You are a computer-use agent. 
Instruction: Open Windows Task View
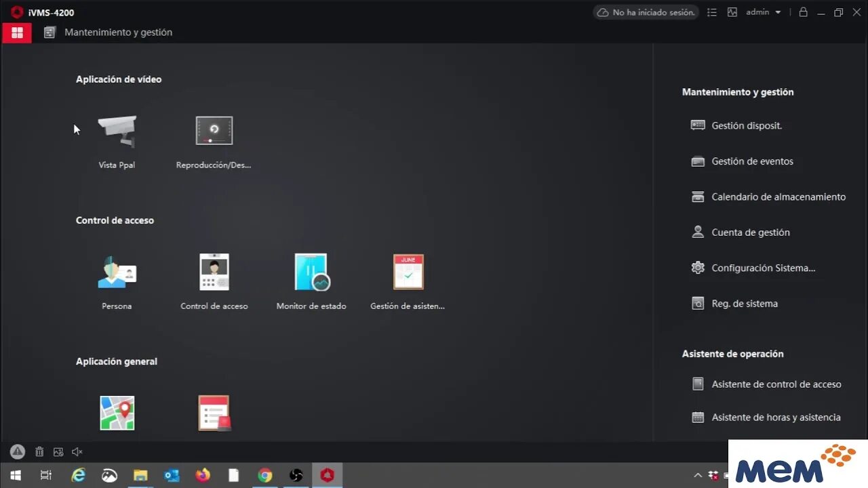click(x=46, y=476)
